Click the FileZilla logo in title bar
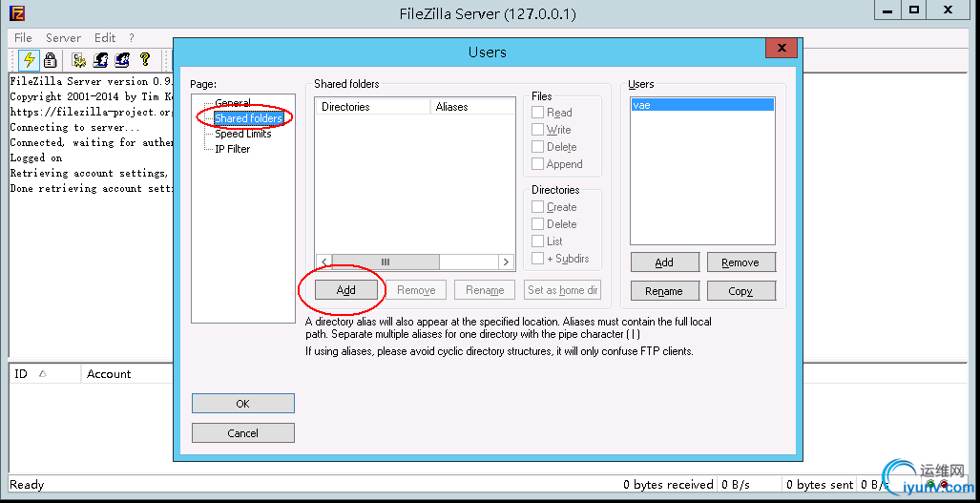The height and width of the screenshot is (503, 980). [17, 12]
